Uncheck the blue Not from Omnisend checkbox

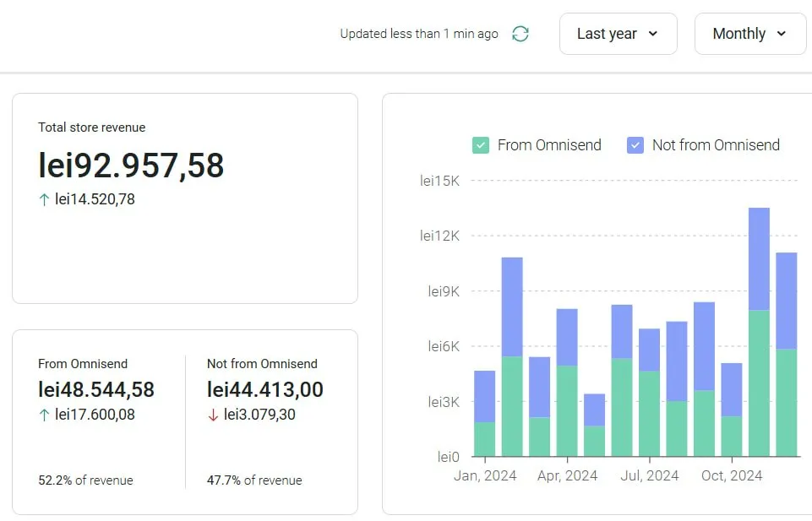(x=635, y=145)
